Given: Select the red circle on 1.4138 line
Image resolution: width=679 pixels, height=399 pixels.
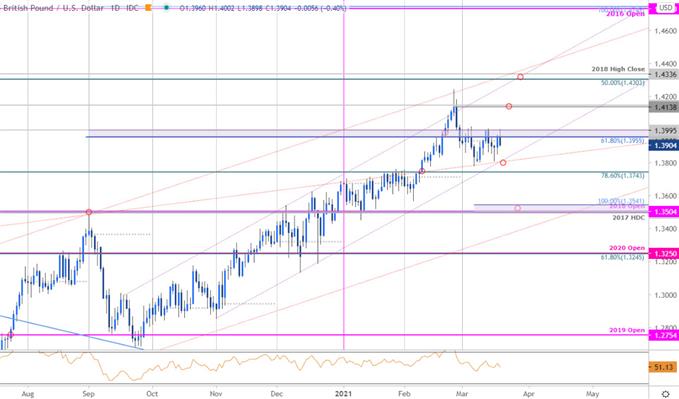Looking at the screenshot, I should click(509, 106).
